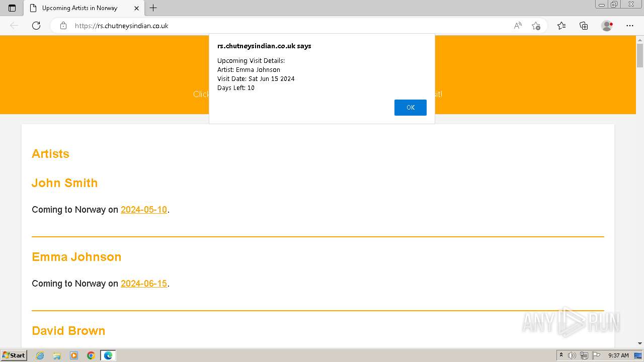Open File Explorer from taskbar
644x362 pixels.
click(57, 355)
